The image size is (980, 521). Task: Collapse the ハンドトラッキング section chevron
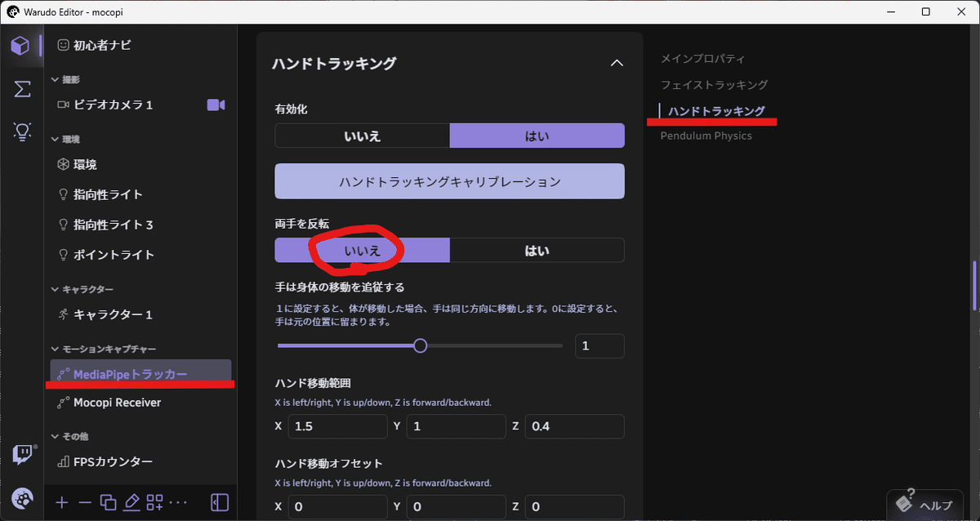click(617, 63)
